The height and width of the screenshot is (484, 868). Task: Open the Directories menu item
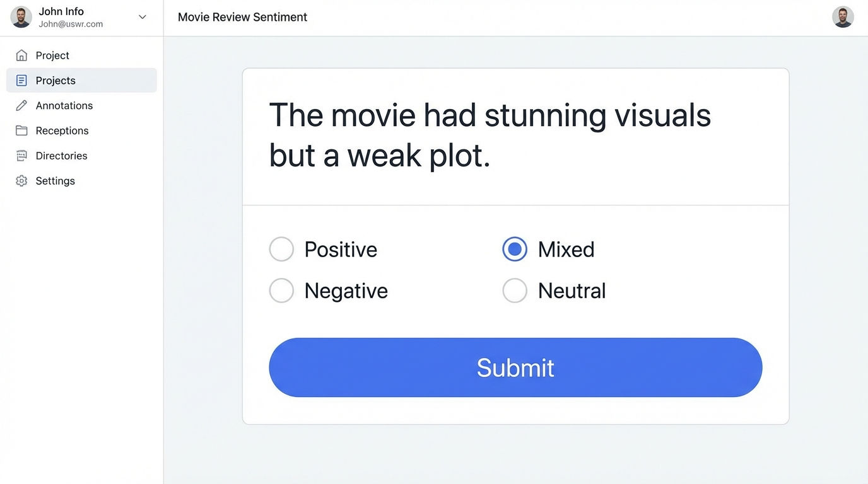pos(61,156)
